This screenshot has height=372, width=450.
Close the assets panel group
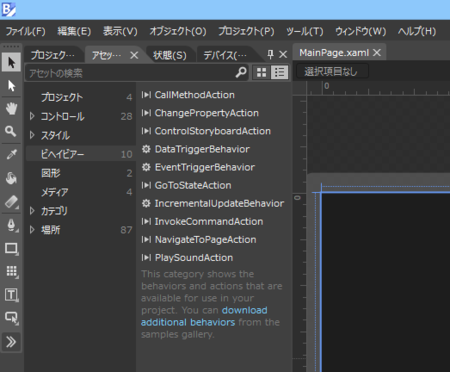point(283,54)
